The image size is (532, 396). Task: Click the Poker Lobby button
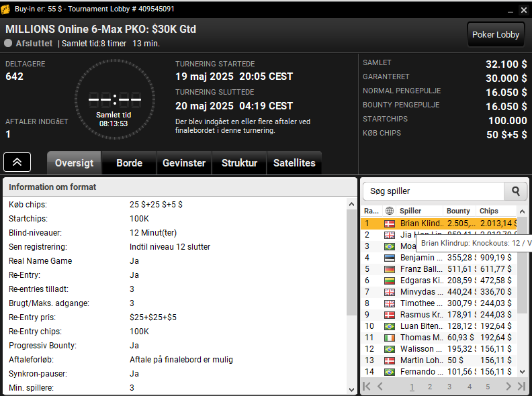[x=495, y=35]
